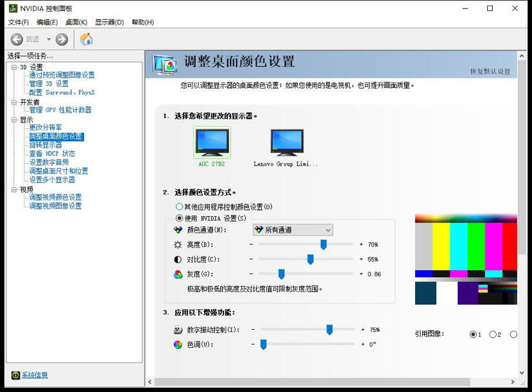This screenshot has height=392, width=532.
Task: Click the hue color wheel icon
Action: [178, 345]
